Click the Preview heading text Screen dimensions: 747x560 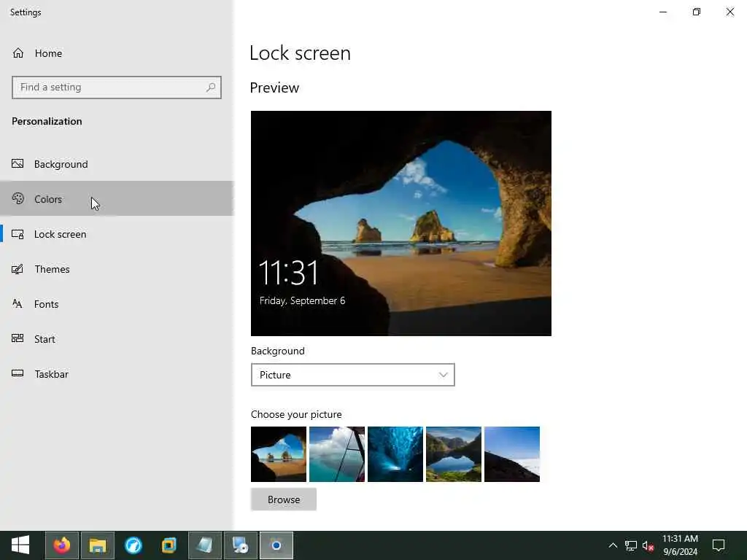pyautogui.click(x=274, y=87)
